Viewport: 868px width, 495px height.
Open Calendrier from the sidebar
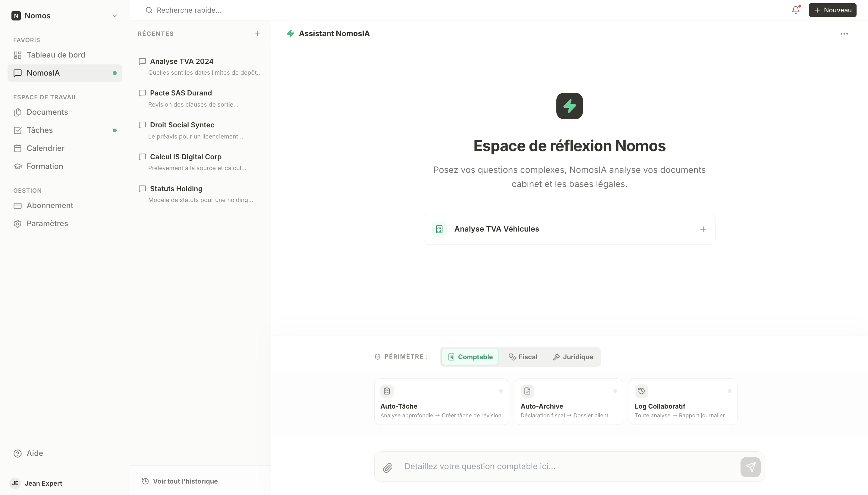point(45,148)
